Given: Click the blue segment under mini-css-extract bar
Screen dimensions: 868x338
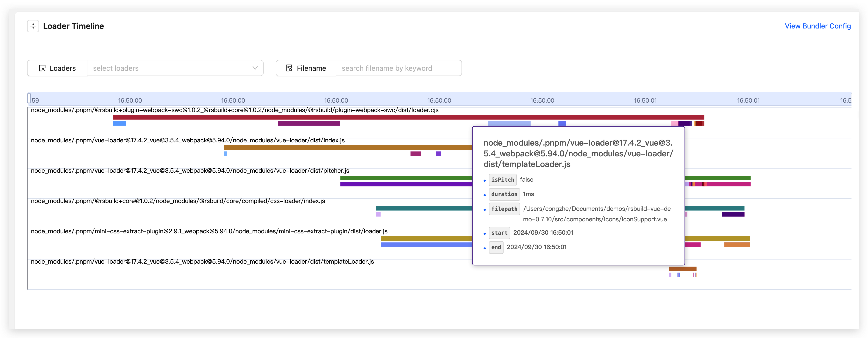Looking at the screenshot, I should click(426, 245).
